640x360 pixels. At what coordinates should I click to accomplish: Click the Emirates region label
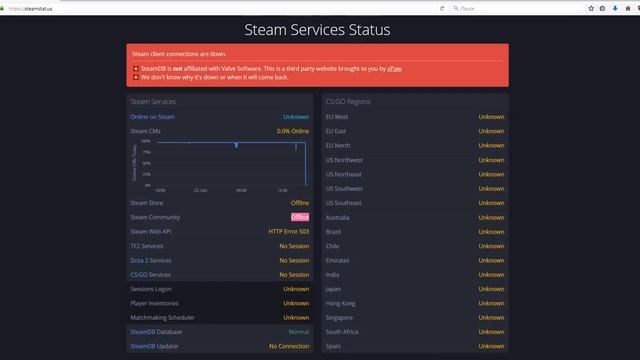[337, 260]
